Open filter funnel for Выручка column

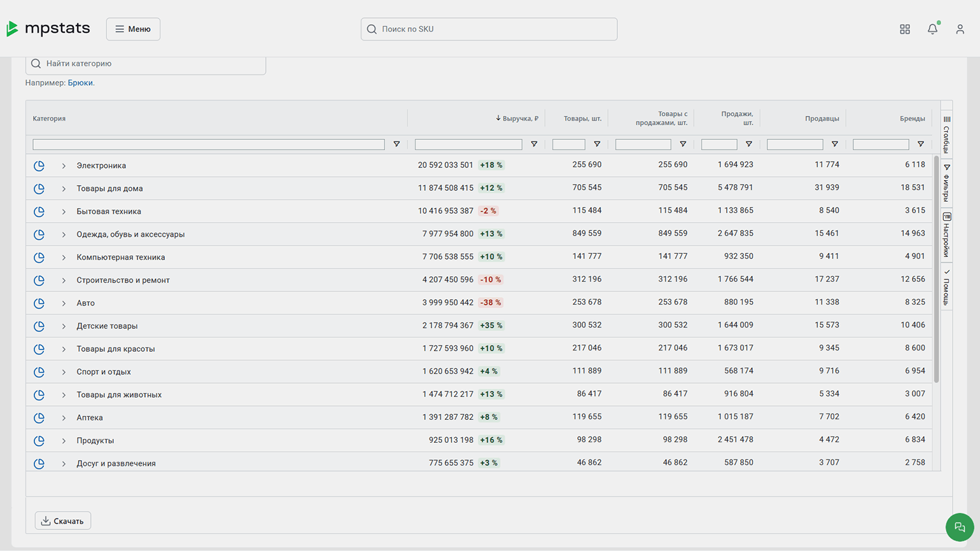pyautogui.click(x=534, y=144)
